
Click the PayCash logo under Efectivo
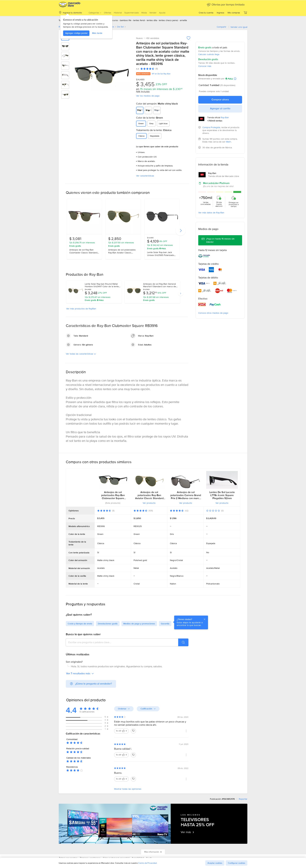215,304
